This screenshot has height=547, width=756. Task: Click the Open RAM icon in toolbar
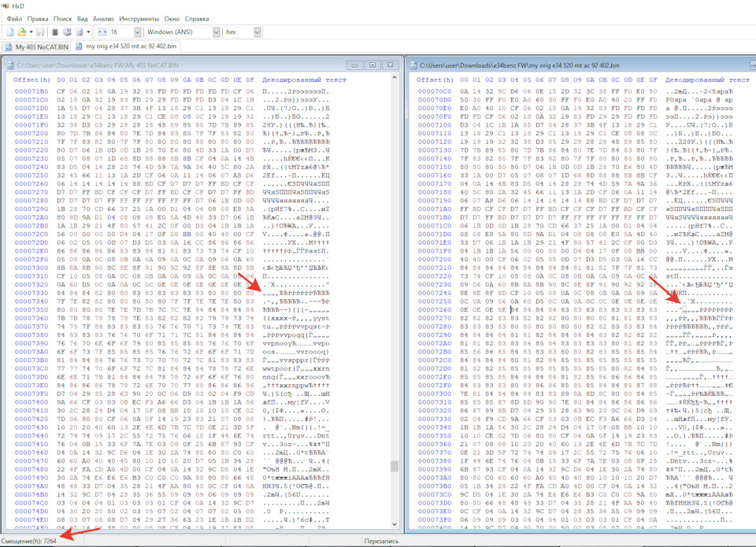coord(55,31)
